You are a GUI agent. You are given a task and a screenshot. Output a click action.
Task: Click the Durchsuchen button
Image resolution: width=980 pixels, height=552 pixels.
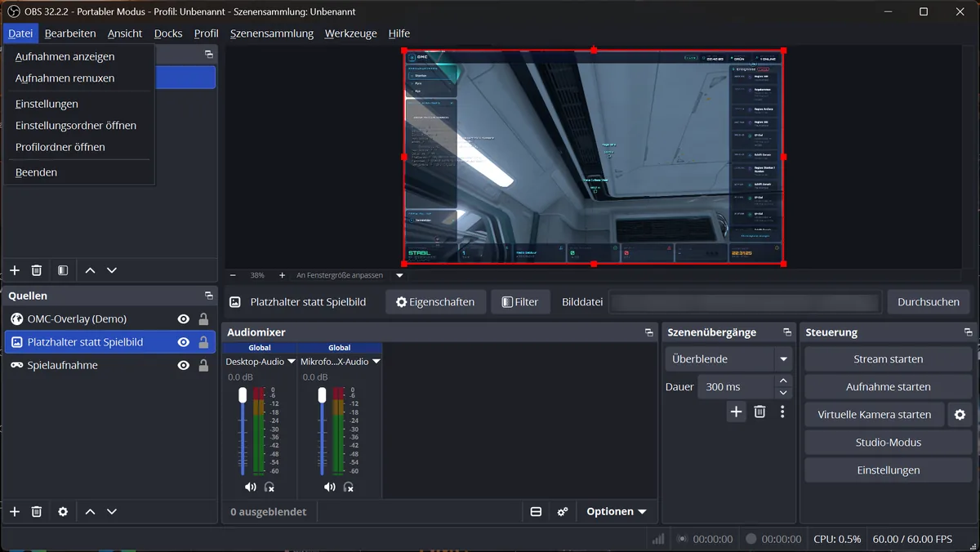pyautogui.click(x=929, y=302)
